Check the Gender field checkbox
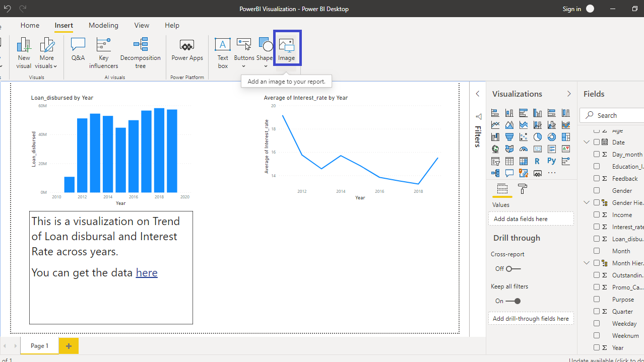 [597, 191]
